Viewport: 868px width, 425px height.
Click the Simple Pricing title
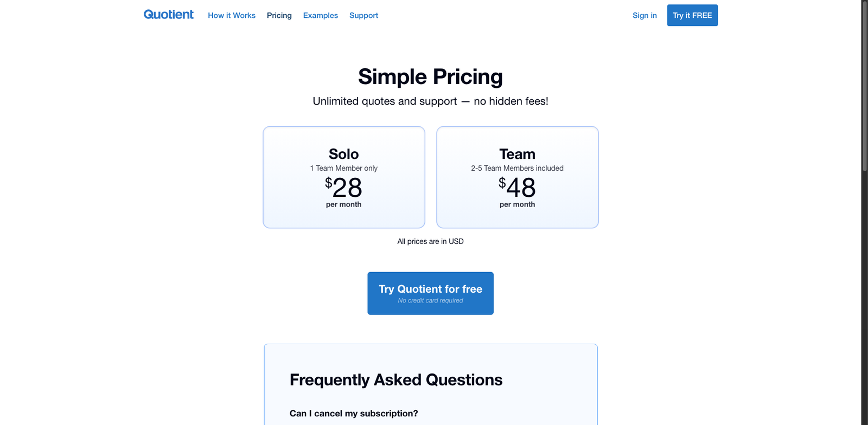click(430, 76)
